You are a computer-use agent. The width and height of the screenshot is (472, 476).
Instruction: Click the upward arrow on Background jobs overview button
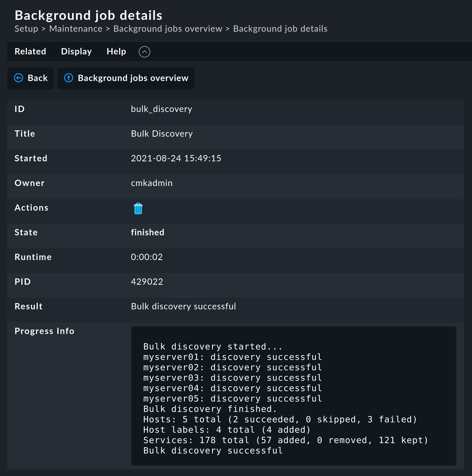tap(68, 78)
